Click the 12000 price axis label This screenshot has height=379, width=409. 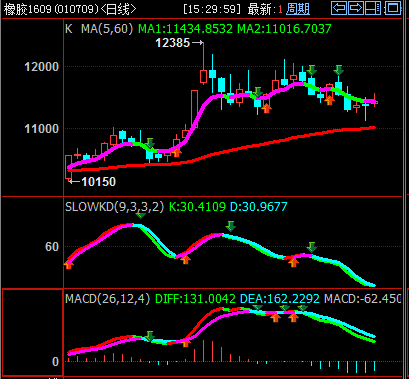41,67
